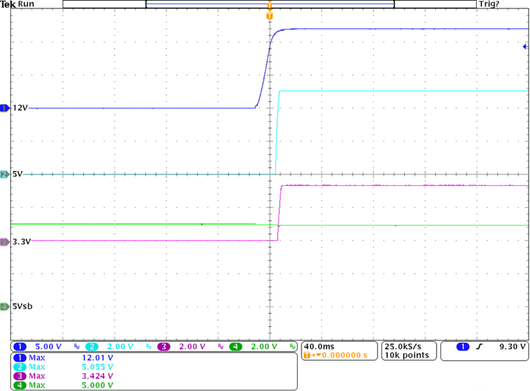Screen dimensions: 530x391
Task: Click the Trig? status indicator
Action: (489, 4)
